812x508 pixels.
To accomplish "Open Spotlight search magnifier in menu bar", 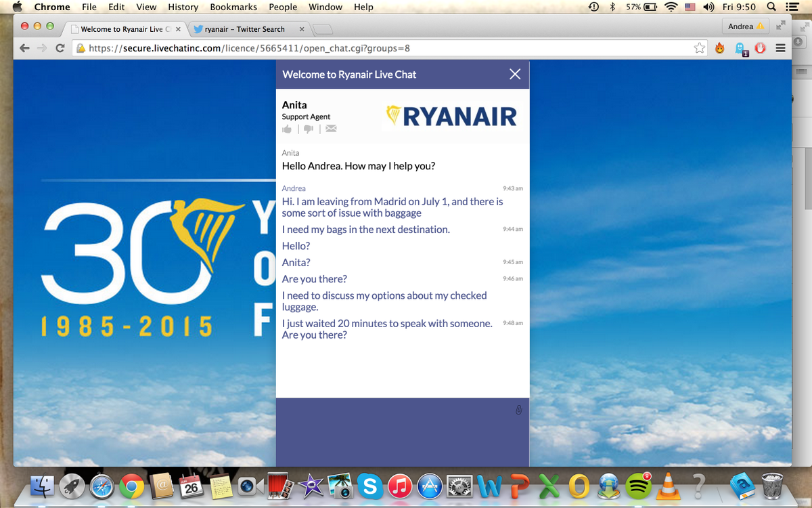I will click(771, 7).
